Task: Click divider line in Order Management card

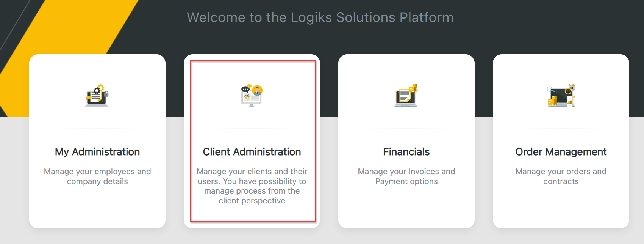Action: [561, 128]
